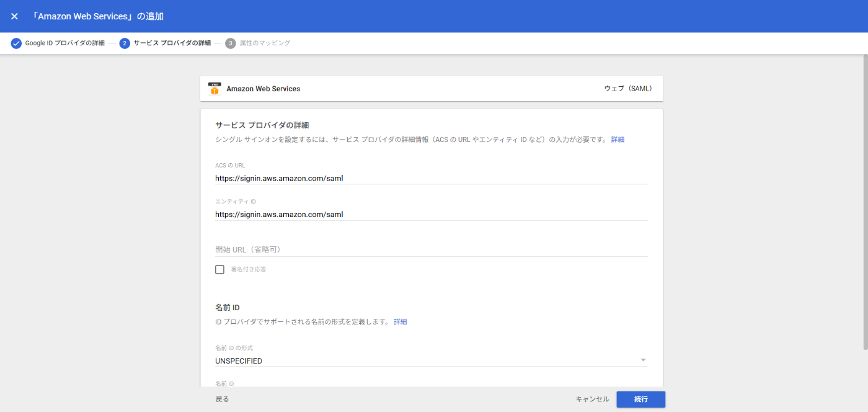Click the step 2 circle icon
Viewport: 868px width, 412px height.
(125, 43)
